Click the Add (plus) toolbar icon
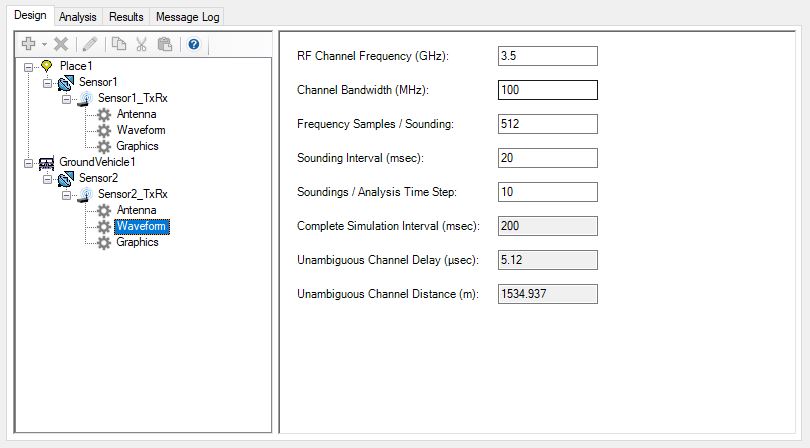Screen dimensions: 810x448 (28, 44)
